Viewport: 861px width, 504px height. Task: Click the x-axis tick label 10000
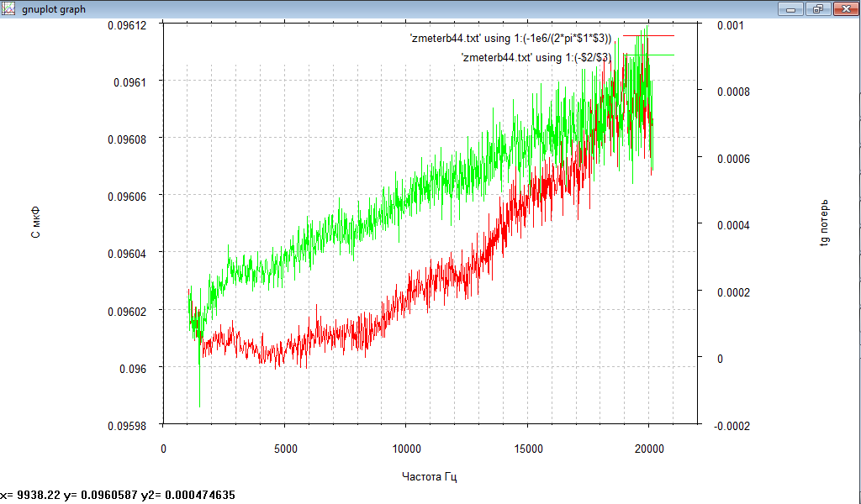click(406, 449)
